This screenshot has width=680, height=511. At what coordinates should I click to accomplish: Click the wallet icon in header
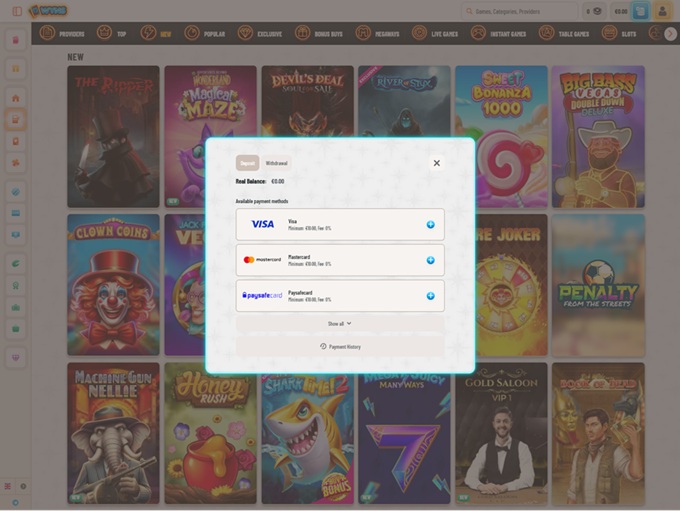coord(641,11)
